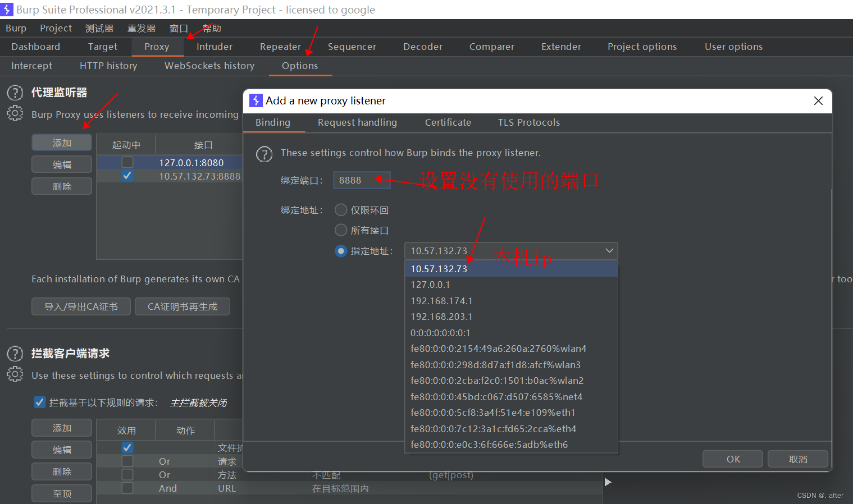Choose 192.168.203.1 from the address list
The image size is (853, 504).
coord(511,317)
